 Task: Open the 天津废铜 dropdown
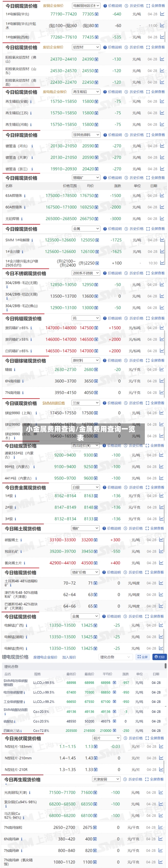pyautogui.click(x=107, y=779)
